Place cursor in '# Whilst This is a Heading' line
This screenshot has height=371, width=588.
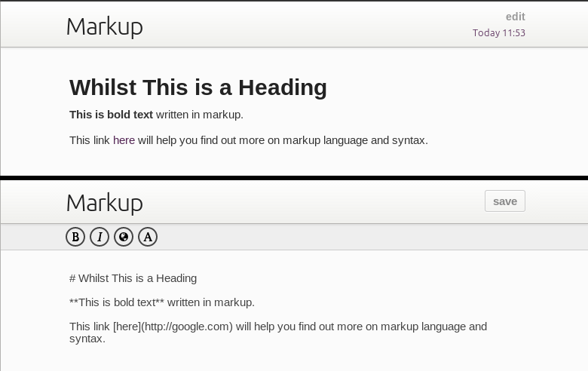tap(133, 278)
